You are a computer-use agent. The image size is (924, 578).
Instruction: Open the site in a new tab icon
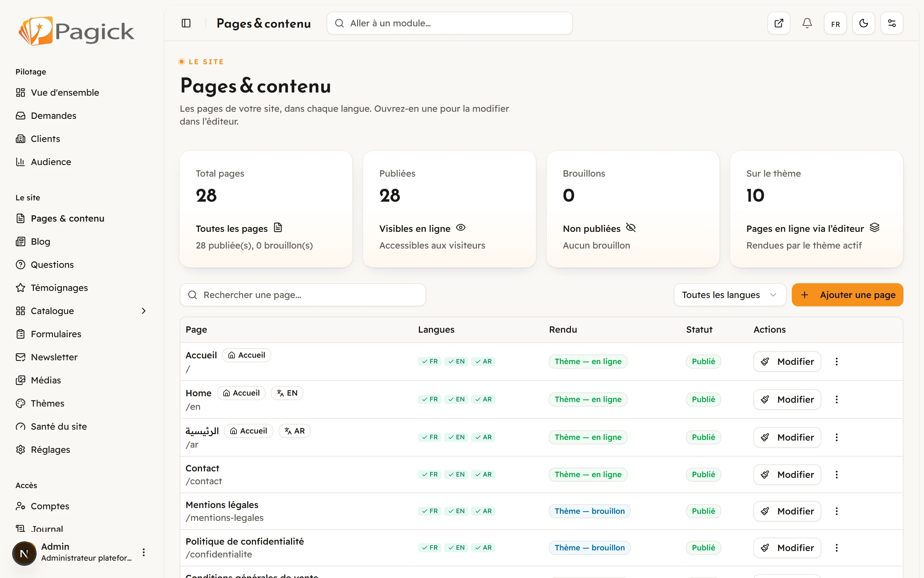pos(779,23)
